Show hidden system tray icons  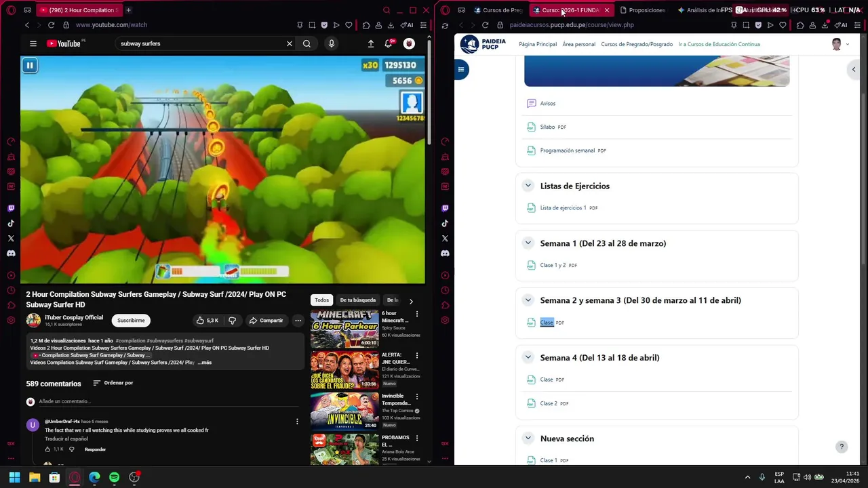pyautogui.click(x=747, y=477)
